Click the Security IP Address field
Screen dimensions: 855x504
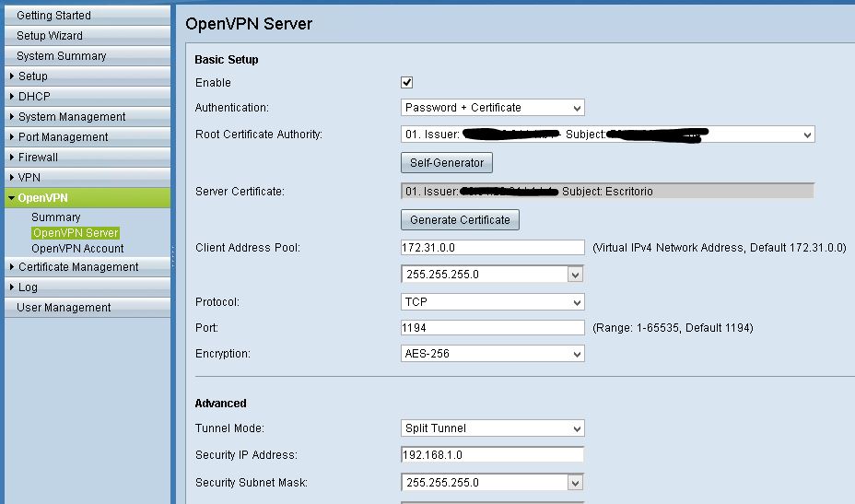click(492, 455)
